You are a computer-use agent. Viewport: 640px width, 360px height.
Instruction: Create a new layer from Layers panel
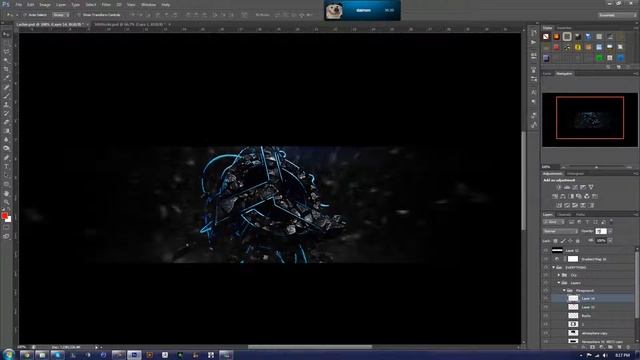619,347
